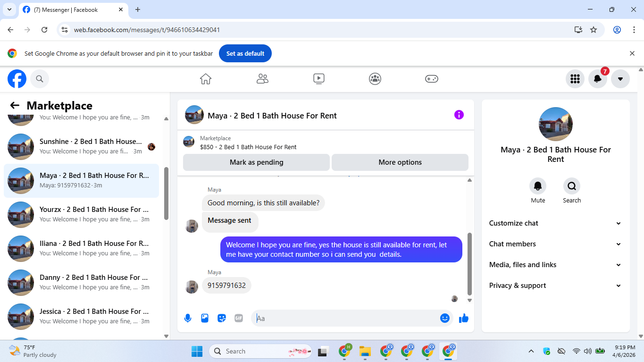Open Yourzx conversation in chat list
Viewport: 644px width, 362px height.
tap(81, 214)
